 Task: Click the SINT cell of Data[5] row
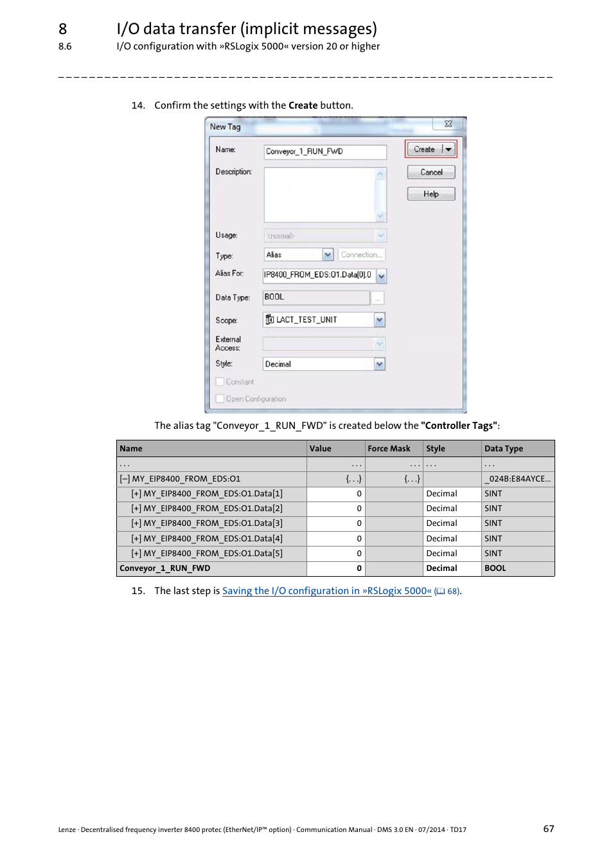click(518, 554)
